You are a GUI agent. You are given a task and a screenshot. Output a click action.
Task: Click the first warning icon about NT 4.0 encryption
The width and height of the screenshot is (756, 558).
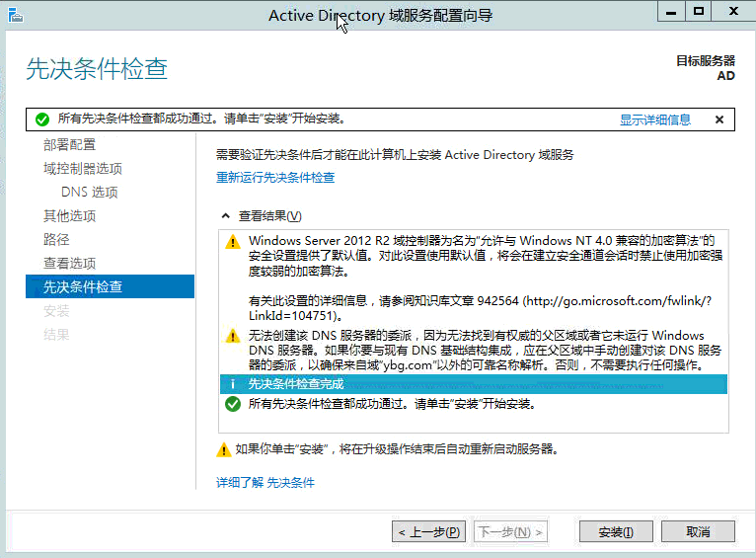tap(233, 242)
